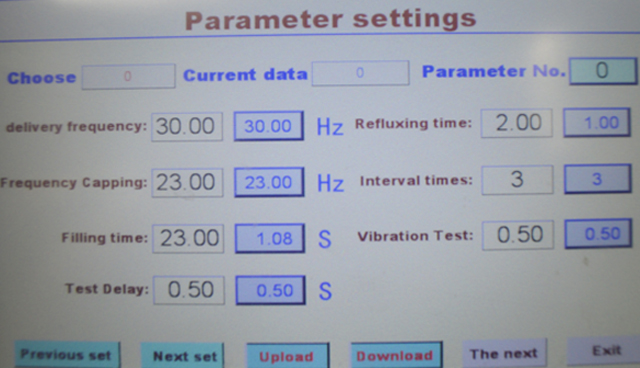
Task: Tap the Previous set button
Action: [x=67, y=355]
